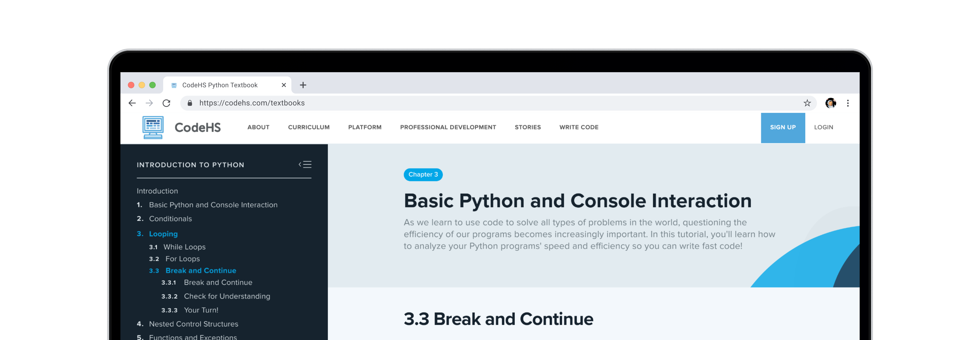Close the CodeHS Python Textbook tab
The height and width of the screenshot is (340, 980).
(x=283, y=85)
